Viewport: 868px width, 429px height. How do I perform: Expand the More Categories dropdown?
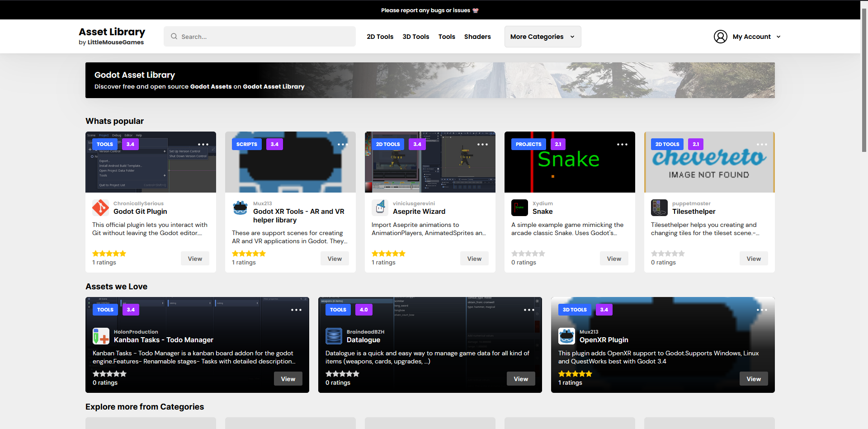pos(542,37)
